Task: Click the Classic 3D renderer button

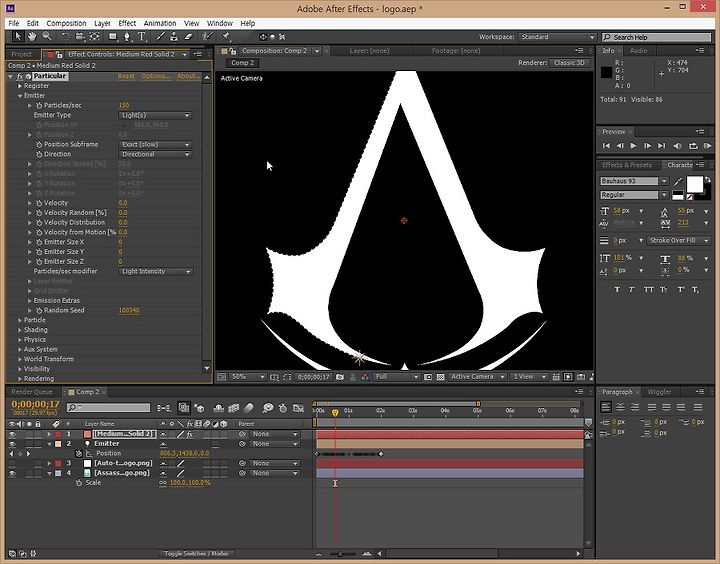Action: 569,63
